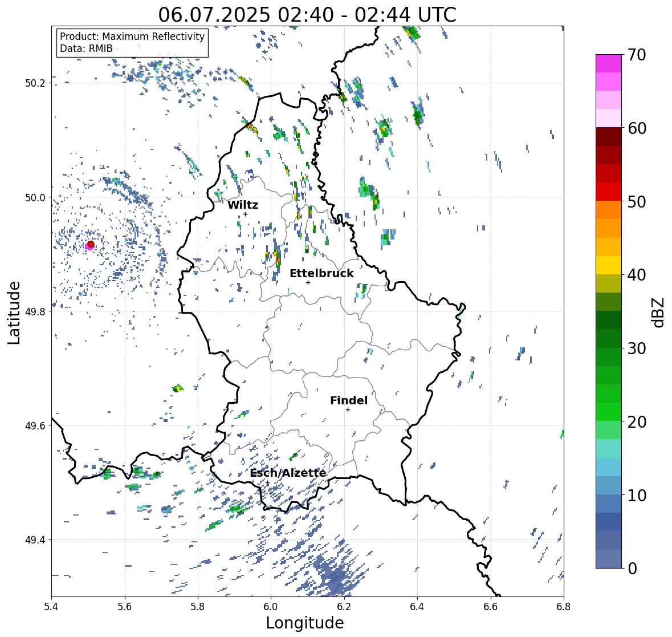Click the Wiltz station label
672x637 pixels.
(x=243, y=205)
